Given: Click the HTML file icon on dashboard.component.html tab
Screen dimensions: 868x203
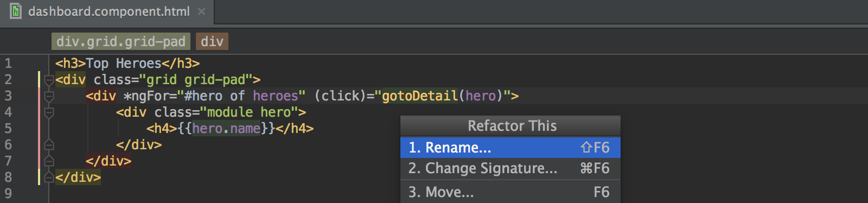Looking at the screenshot, I should pyautogui.click(x=16, y=11).
